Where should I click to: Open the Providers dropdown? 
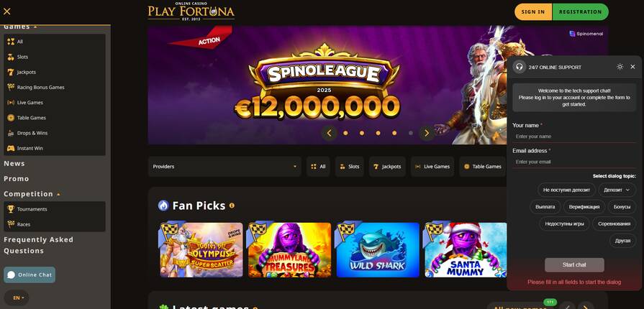point(225,167)
